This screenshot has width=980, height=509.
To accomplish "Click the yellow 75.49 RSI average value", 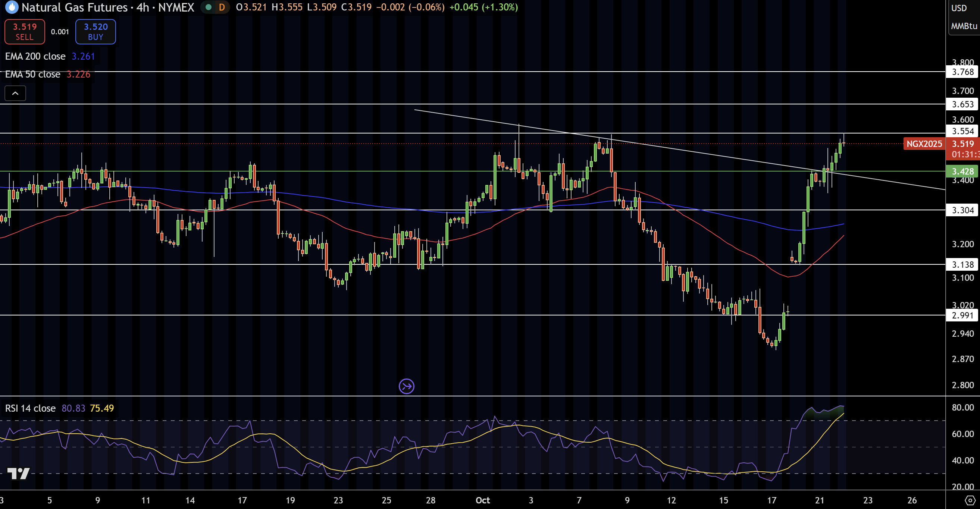I will 101,408.
